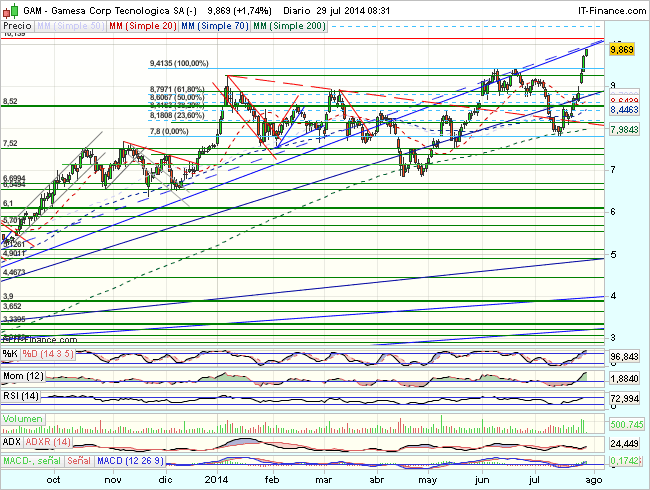Image resolution: width=650 pixels, height=490 pixels.
Task: Click the Diario timeframe text in the title
Action: [x=297, y=11]
